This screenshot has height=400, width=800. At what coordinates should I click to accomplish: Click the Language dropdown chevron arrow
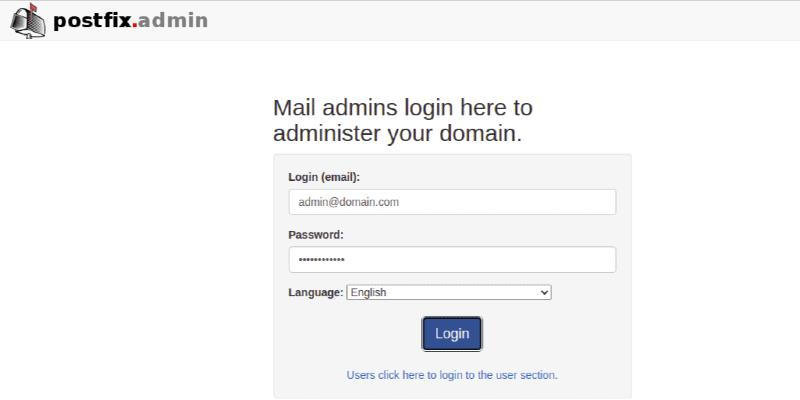[544, 292]
